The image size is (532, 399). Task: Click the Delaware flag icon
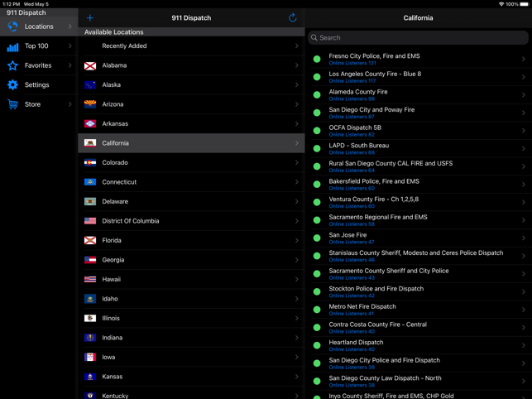[90, 202]
